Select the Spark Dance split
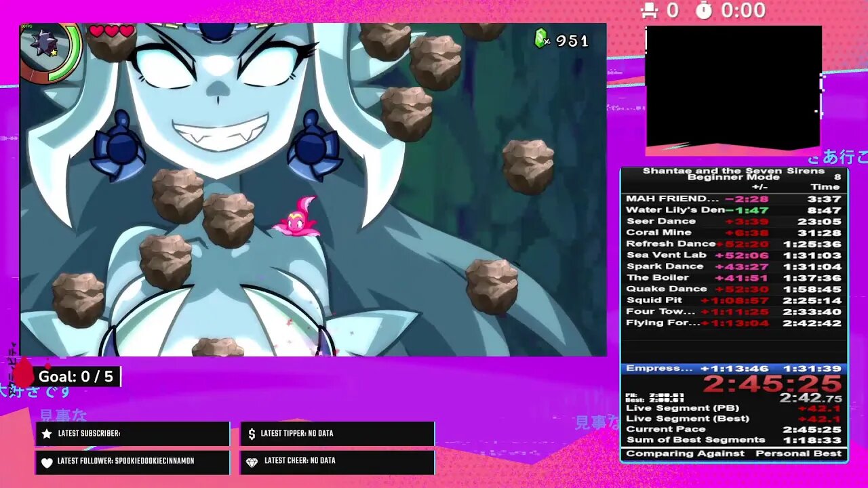 [x=734, y=266]
